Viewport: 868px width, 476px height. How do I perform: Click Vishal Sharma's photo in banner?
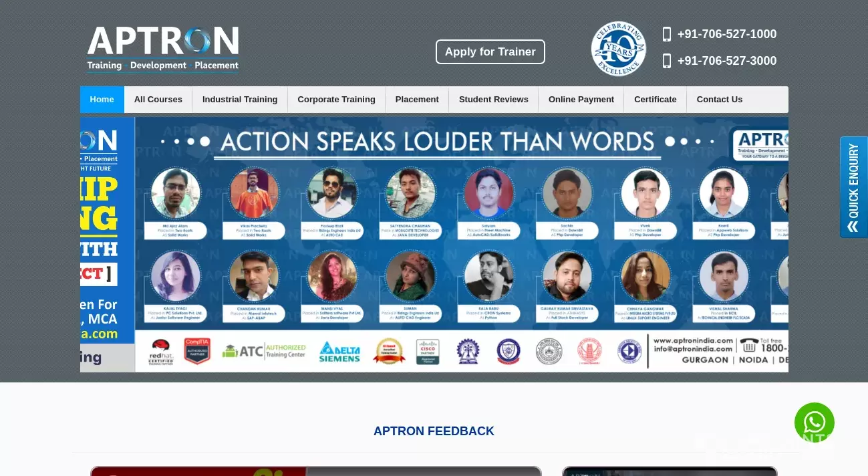tap(723, 277)
